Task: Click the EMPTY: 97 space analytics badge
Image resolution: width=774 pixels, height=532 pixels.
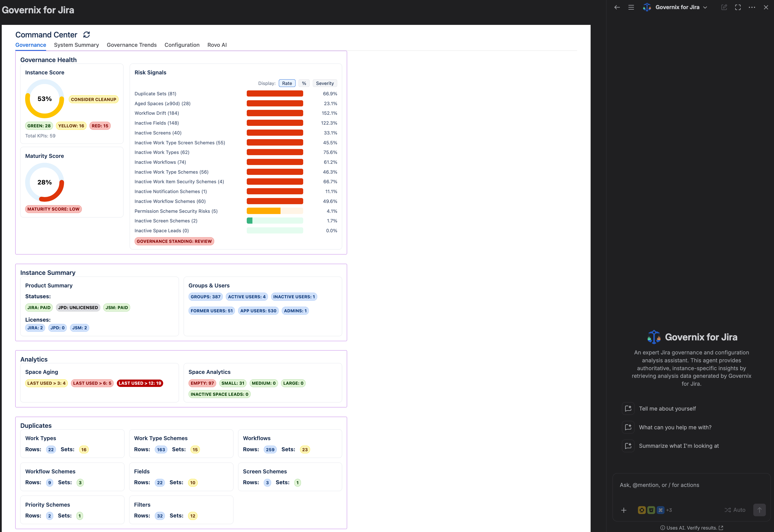Action: pos(202,383)
